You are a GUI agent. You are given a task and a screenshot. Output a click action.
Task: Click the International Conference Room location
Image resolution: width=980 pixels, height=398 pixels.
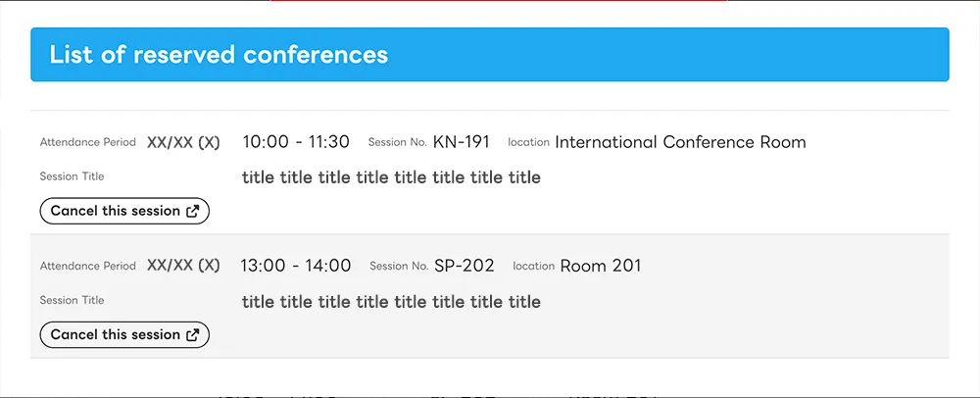[x=680, y=142]
